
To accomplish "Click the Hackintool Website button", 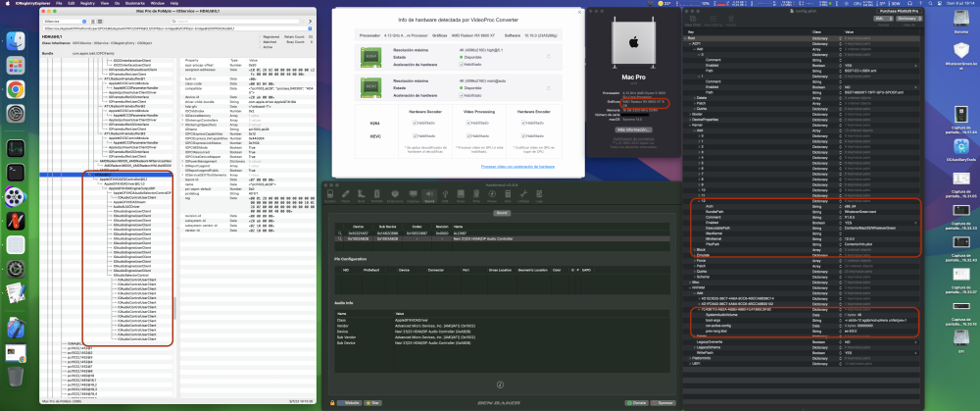I will point(350,403).
